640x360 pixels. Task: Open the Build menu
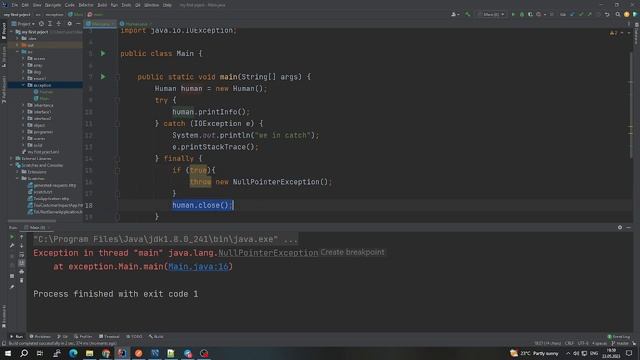[x=102, y=5]
